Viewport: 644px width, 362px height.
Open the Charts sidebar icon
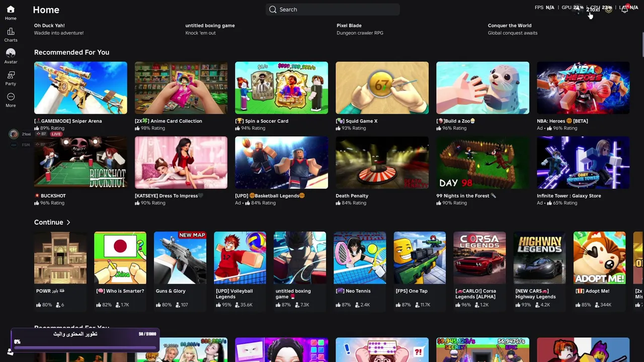click(x=11, y=31)
